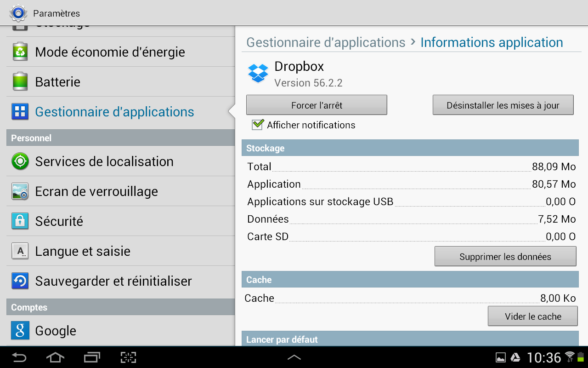Screen dimensions: 588x368
Task: Open Langue et saisie settings
Action: click(120, 251)
